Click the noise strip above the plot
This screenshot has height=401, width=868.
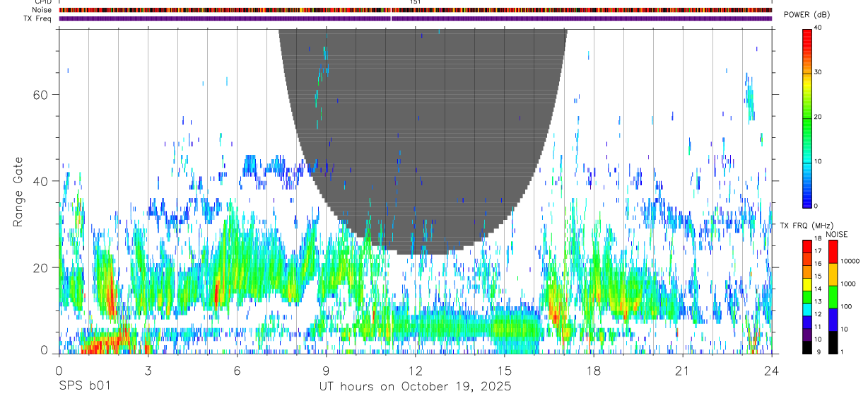tap(416, 10)
